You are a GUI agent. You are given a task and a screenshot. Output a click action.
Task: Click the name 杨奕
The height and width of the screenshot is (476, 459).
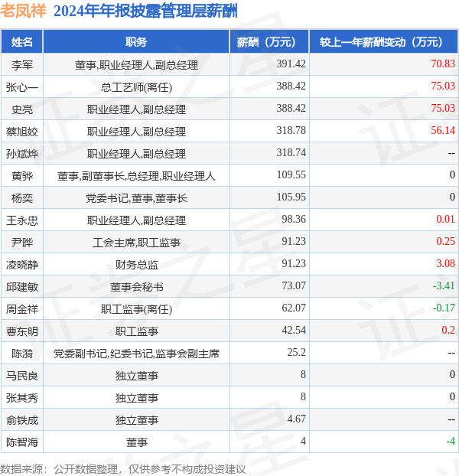22,198
